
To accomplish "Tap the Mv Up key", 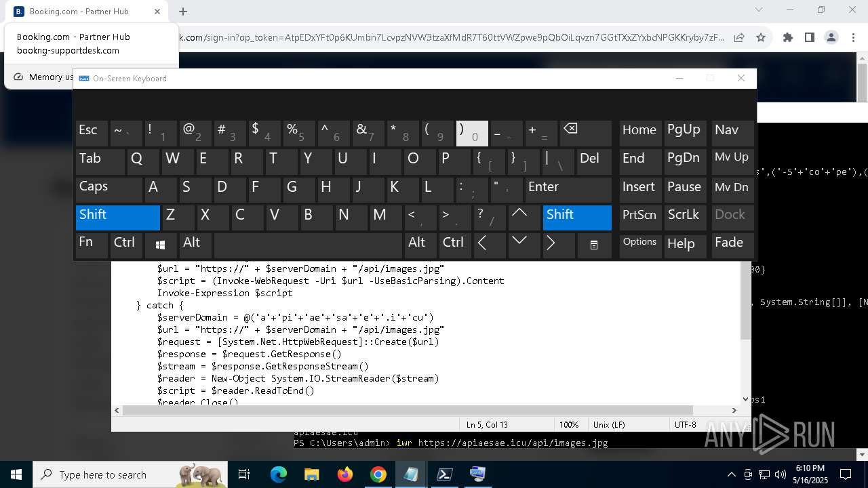I will coord(732,161).
